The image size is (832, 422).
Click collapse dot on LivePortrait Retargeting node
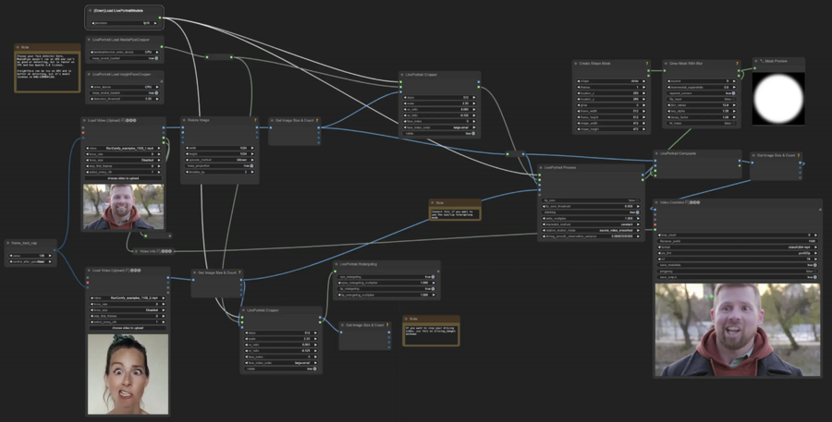(336, 264)
